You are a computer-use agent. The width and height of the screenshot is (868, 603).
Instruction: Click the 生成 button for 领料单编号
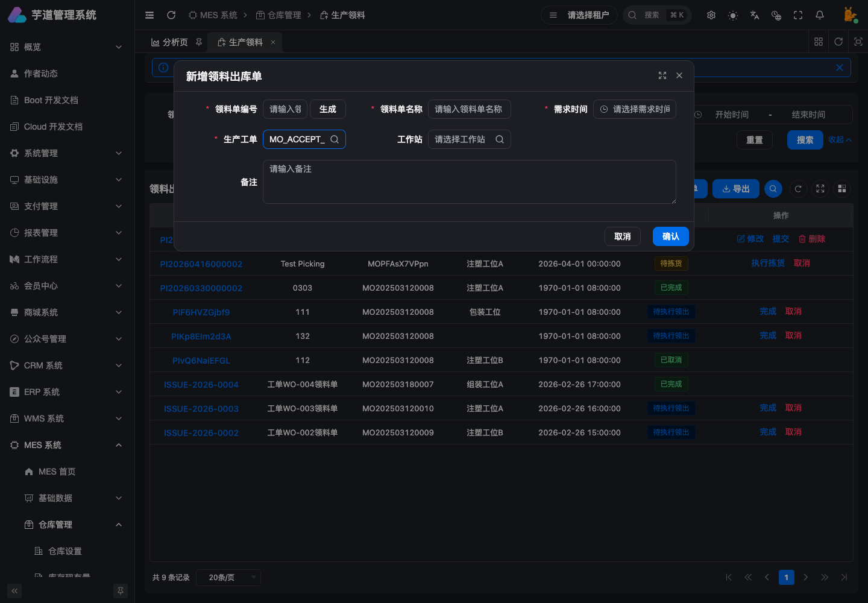[328, 109]
